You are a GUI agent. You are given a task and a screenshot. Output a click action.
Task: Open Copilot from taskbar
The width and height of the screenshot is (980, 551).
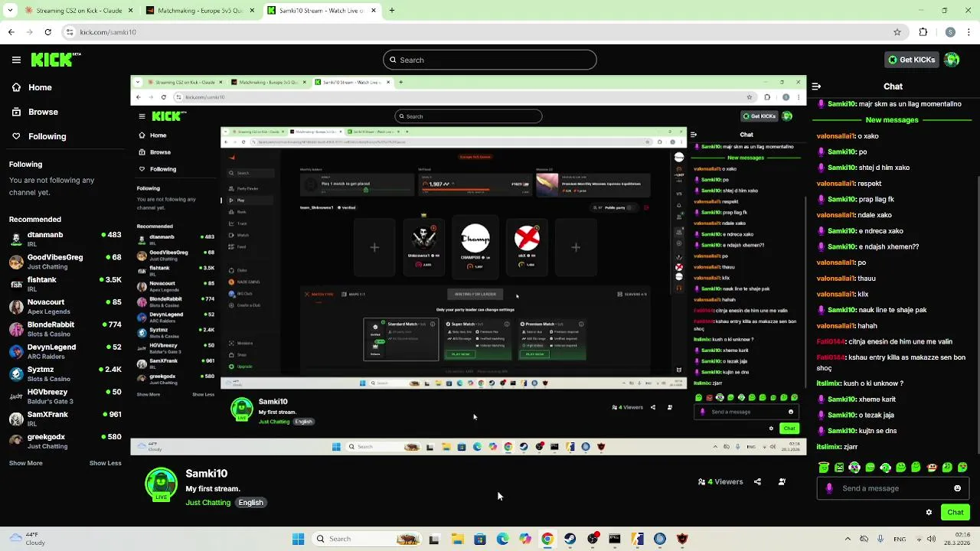(x=524, y=539)
